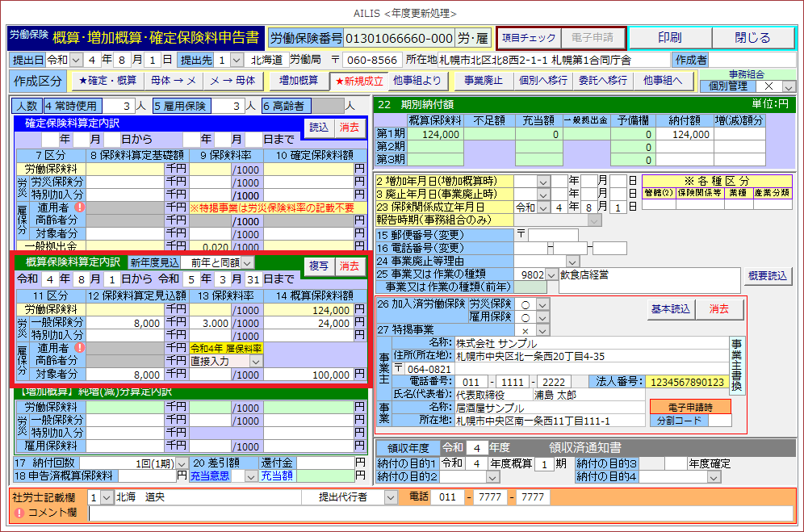Print the form with 印刷 button
This screenshot has width=804, height=532.
click(x=669, y=38)
